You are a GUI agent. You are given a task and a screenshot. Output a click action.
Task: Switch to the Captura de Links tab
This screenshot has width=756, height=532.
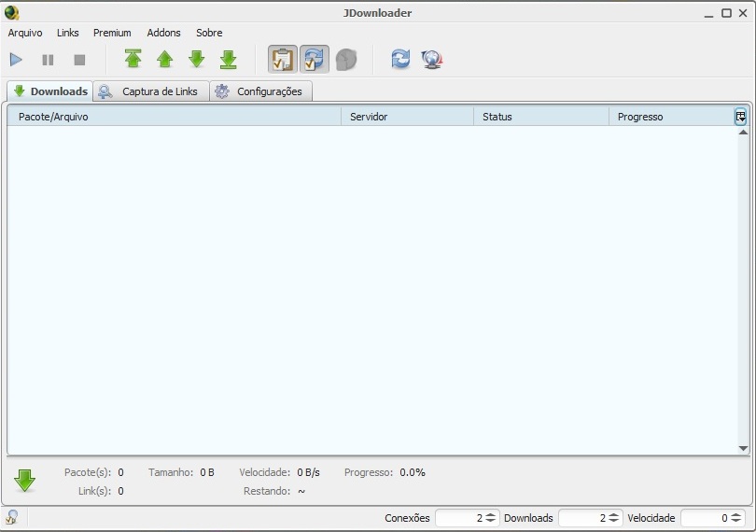(151, 91)
